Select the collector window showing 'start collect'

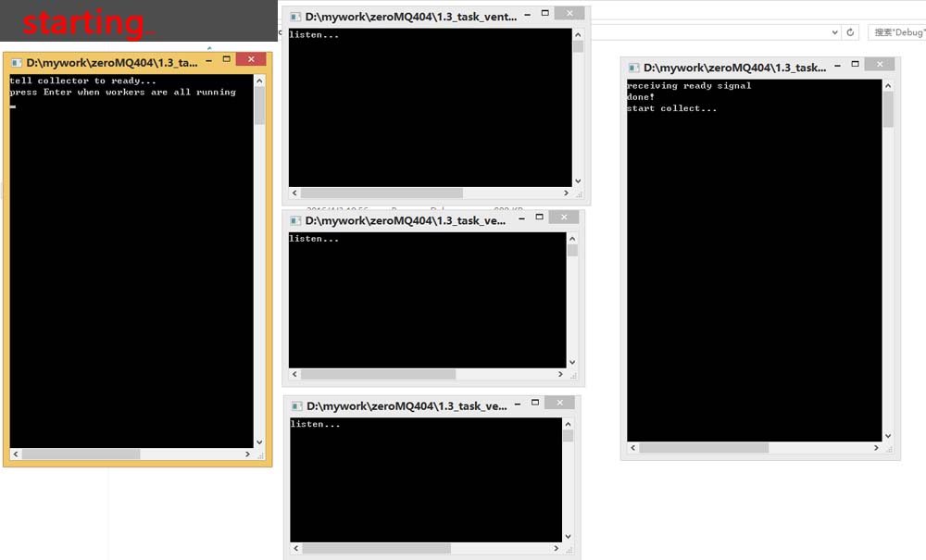755,259
